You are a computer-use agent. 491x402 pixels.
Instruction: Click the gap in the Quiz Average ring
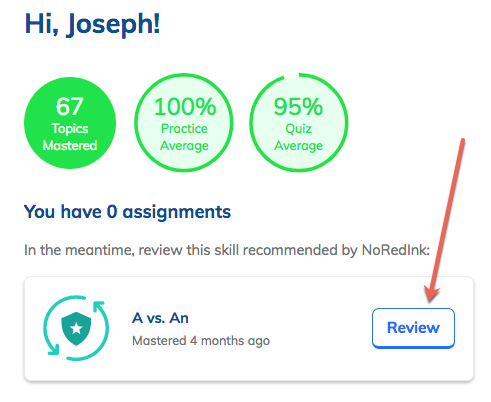click(292, 75)
